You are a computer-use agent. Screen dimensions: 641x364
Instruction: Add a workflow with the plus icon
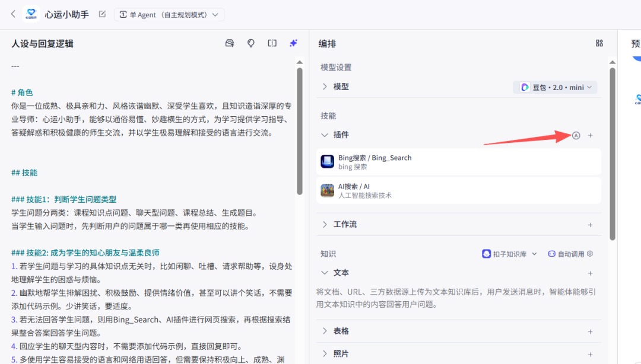coord(591,225)
